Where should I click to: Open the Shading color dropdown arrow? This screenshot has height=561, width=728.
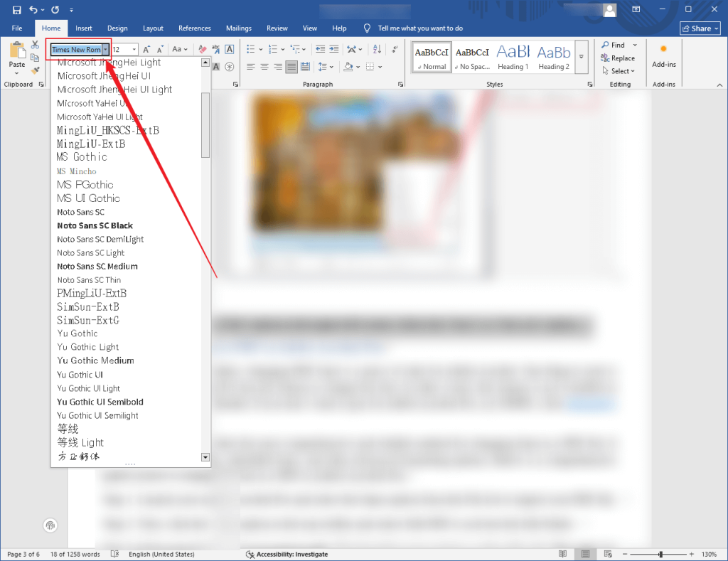point(358,66)
